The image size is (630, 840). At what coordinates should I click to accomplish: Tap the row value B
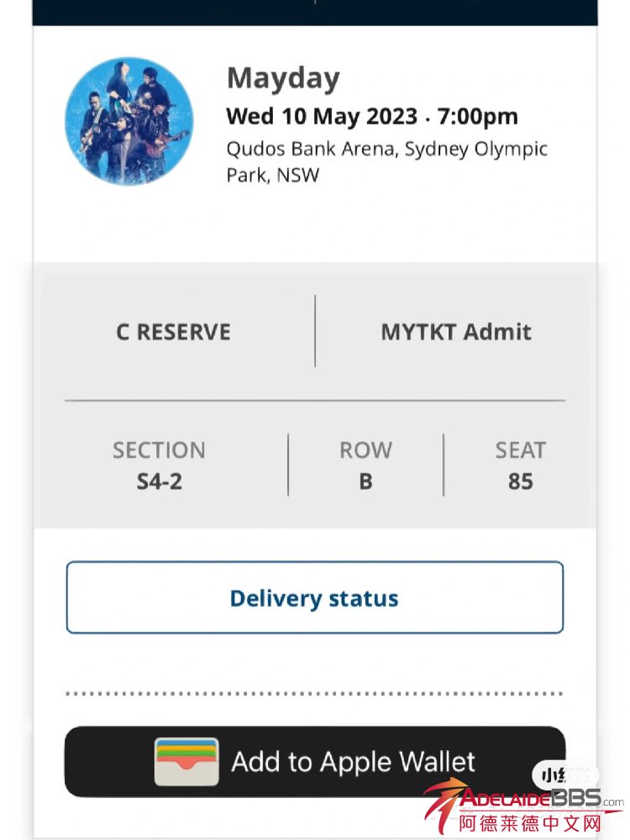(365, 483)
